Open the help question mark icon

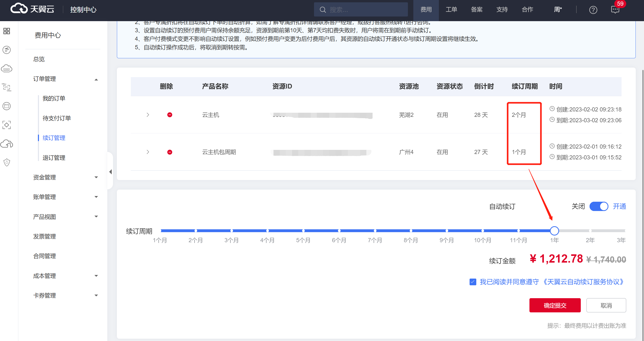tap(593, 10)
